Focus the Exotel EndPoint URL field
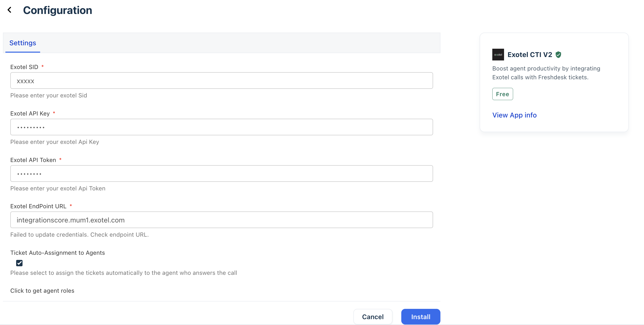Viewport: 644px width, 325px height. pyautogui.click(x=221, y=220)
